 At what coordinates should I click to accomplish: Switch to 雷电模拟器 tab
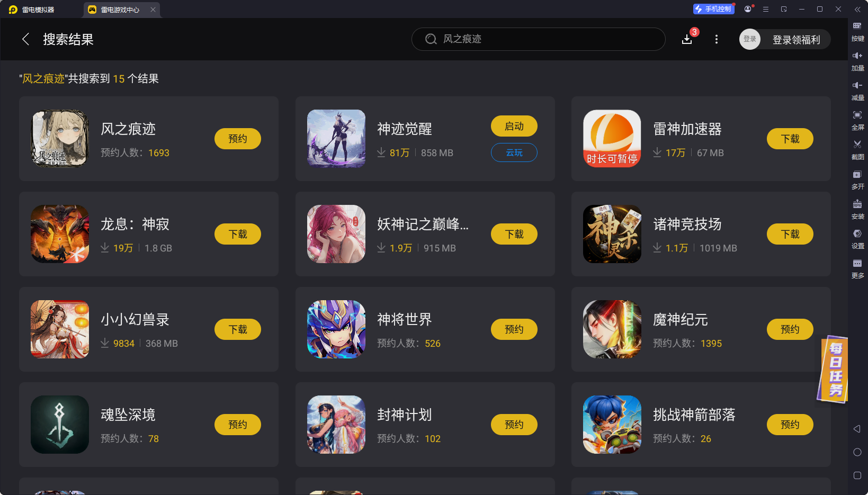[38, 10]
